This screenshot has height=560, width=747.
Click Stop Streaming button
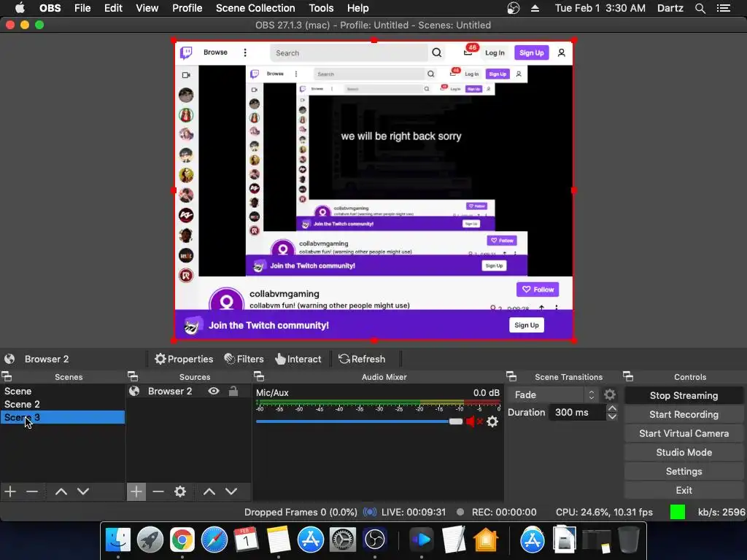coord(684,396)
